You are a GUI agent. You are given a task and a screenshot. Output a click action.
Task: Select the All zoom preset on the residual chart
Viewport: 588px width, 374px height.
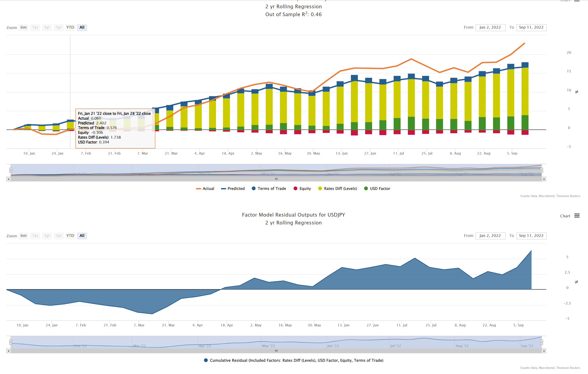[x=82, y=236]
